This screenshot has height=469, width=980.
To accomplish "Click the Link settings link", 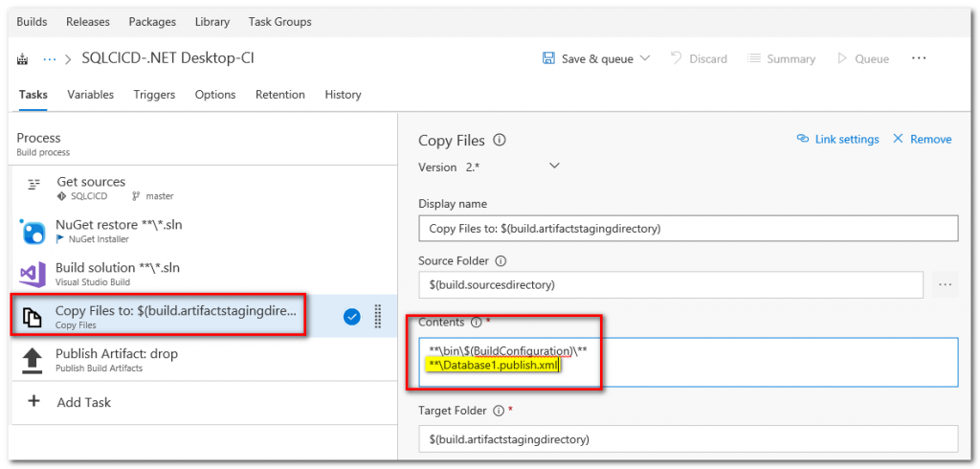I will pyautogui.click(x=837, y=140).
